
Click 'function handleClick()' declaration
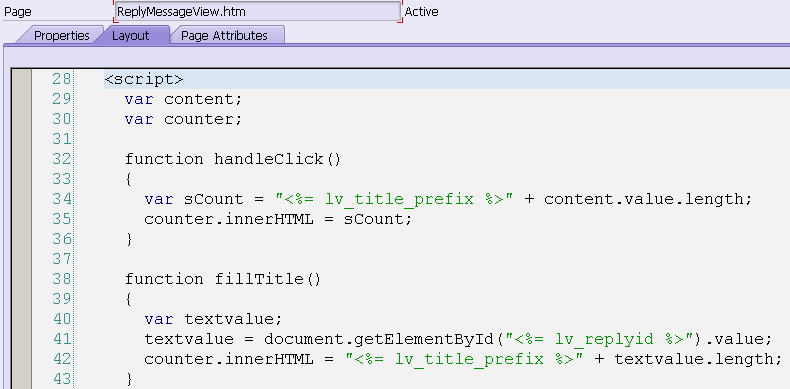pos(233,159)
